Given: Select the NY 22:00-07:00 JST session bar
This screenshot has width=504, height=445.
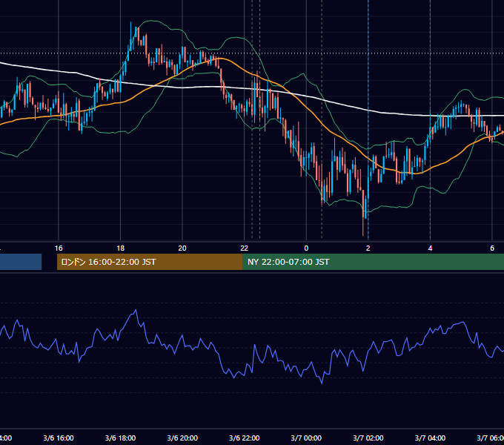Looking at the screenshot, I should click(x=373, y=262).
